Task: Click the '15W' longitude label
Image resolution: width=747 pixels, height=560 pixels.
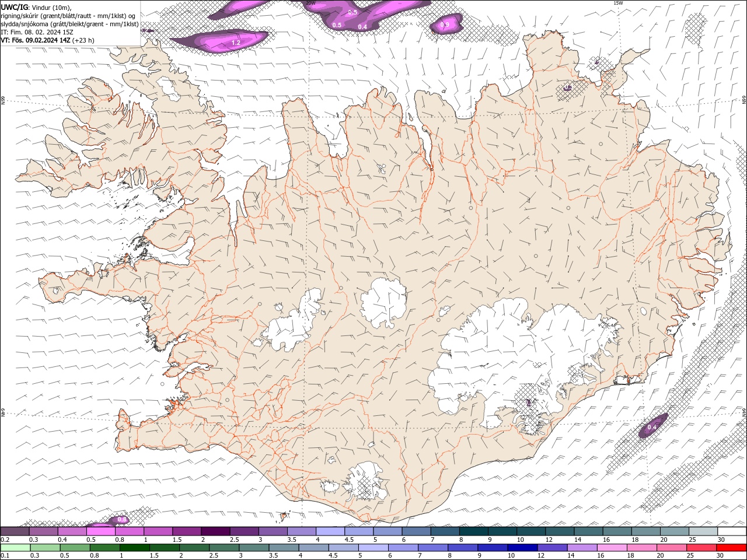Action: tap(618, 3)
